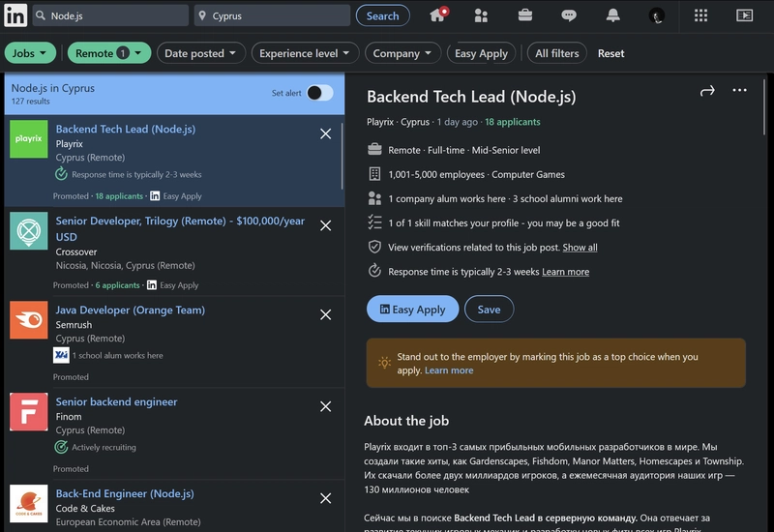
Task: Open the three-dot more options menu
Action: (739, 90)
